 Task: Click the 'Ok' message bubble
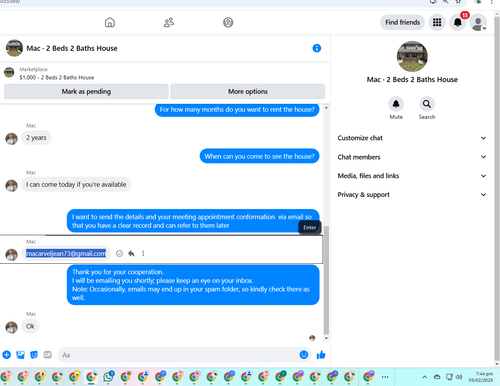30,326
